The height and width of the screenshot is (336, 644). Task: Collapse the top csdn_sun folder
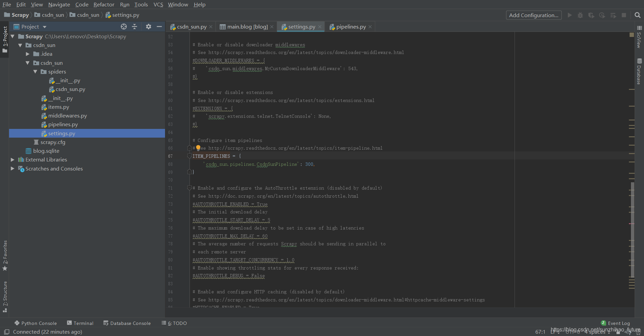20,45
